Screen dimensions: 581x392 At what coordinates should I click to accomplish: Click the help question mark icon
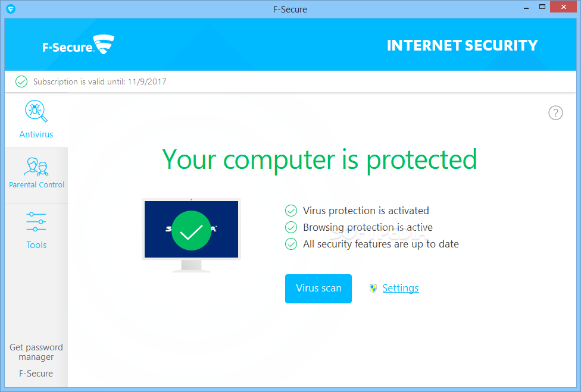click(555, 113)
